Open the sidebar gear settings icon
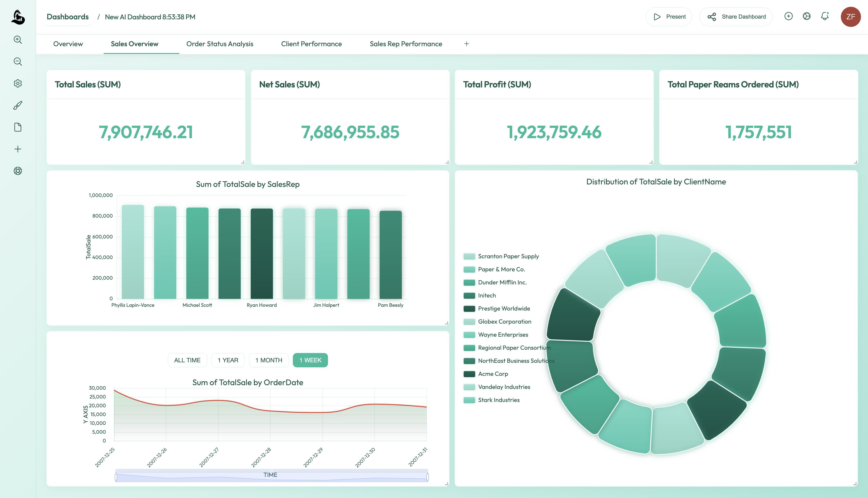The width and height of the screenshot is (868, 498). point(18,83)
